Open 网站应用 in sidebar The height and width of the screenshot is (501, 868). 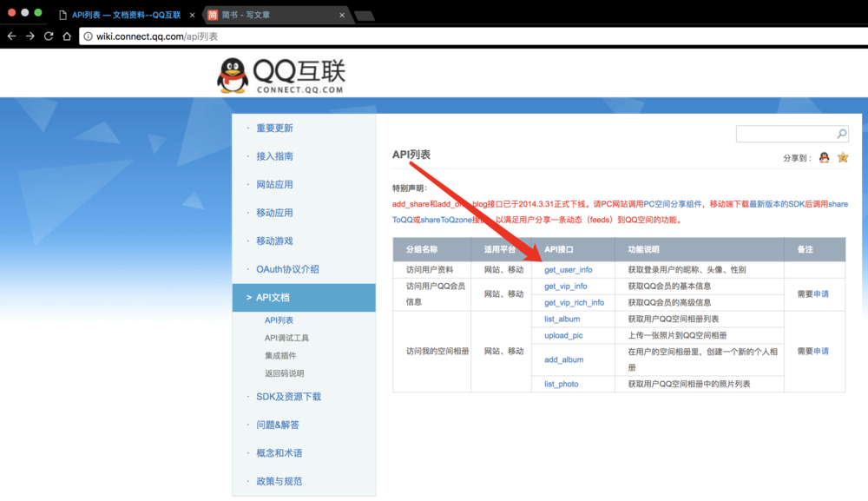point(274,184)
